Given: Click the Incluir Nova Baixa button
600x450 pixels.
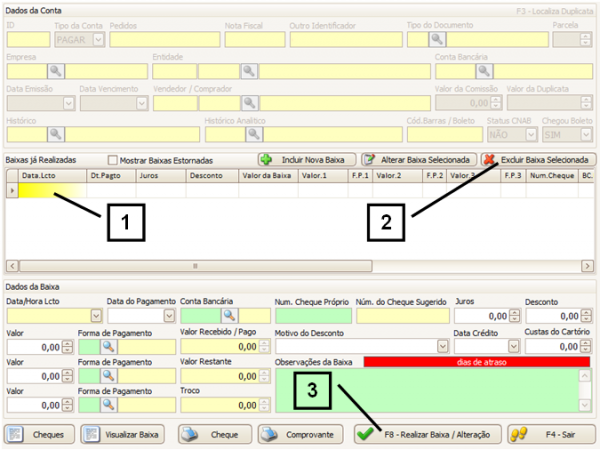Looking at the screenshot, I should 304,159.
